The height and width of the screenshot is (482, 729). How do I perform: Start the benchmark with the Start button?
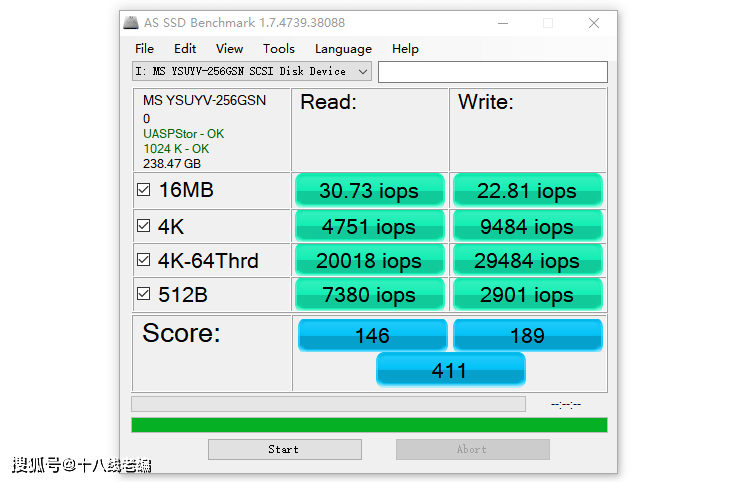click(285, 449)
